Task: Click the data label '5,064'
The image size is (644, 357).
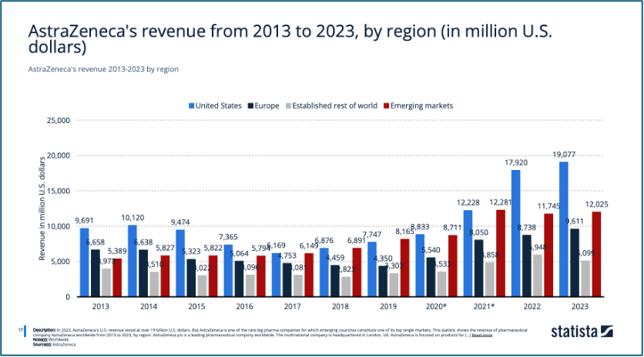Action: [239, 254]
